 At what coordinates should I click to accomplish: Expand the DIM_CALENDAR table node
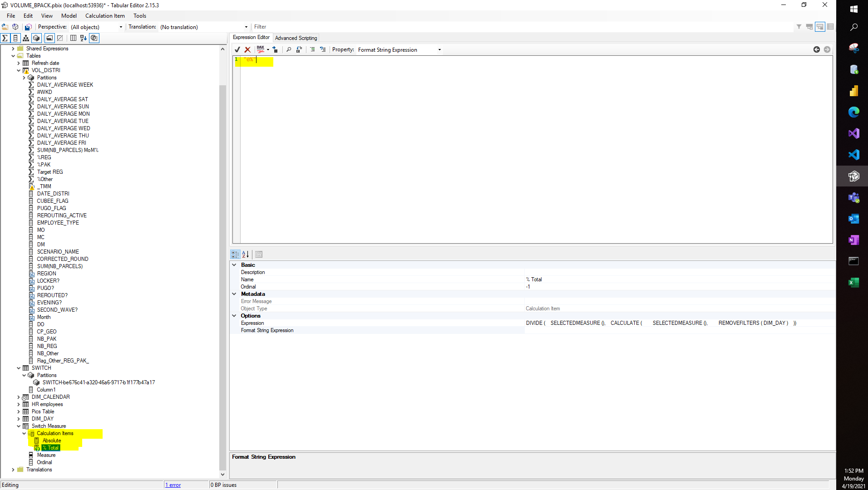click(x=19, y=397)
